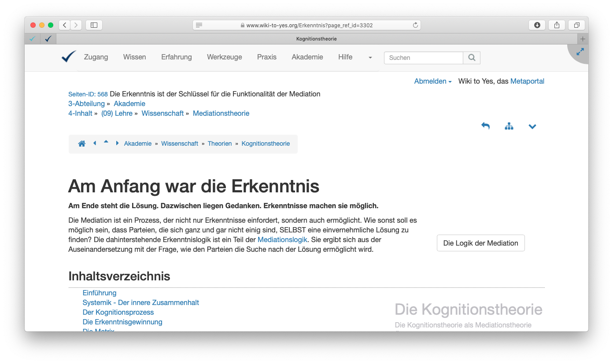Open the Der Kognitionsprozess contents link
Screen dimensions: 613x364
click(118, 313)
